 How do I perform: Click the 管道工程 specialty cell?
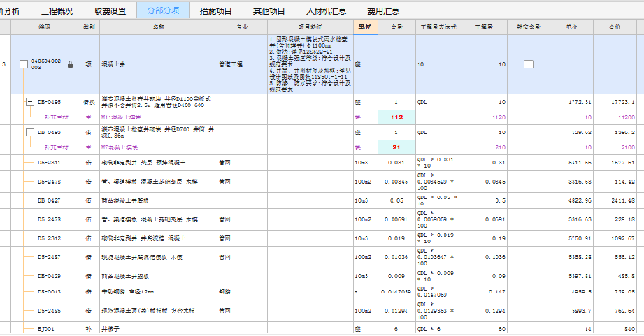(243, 64)
